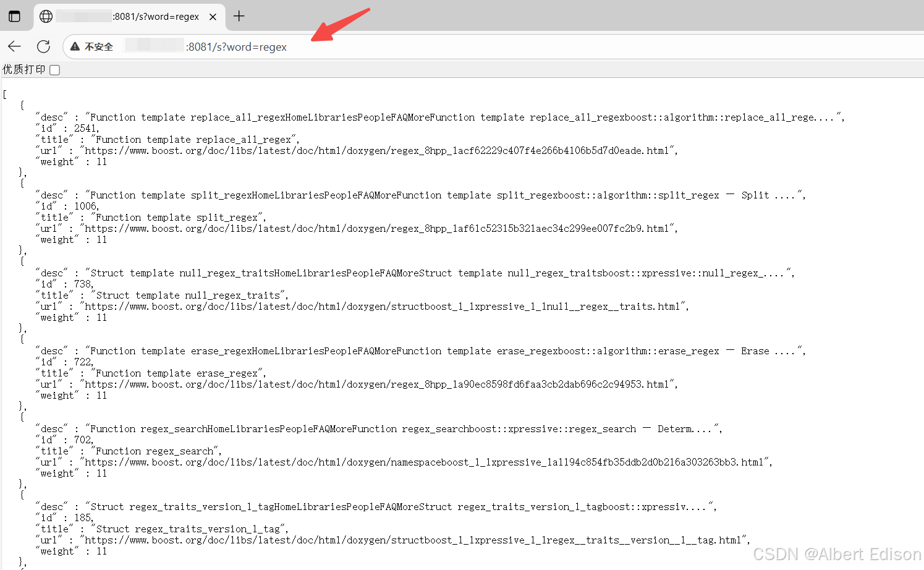
Task: Click the desc text for erase_regex
Action: coord(444,351)
